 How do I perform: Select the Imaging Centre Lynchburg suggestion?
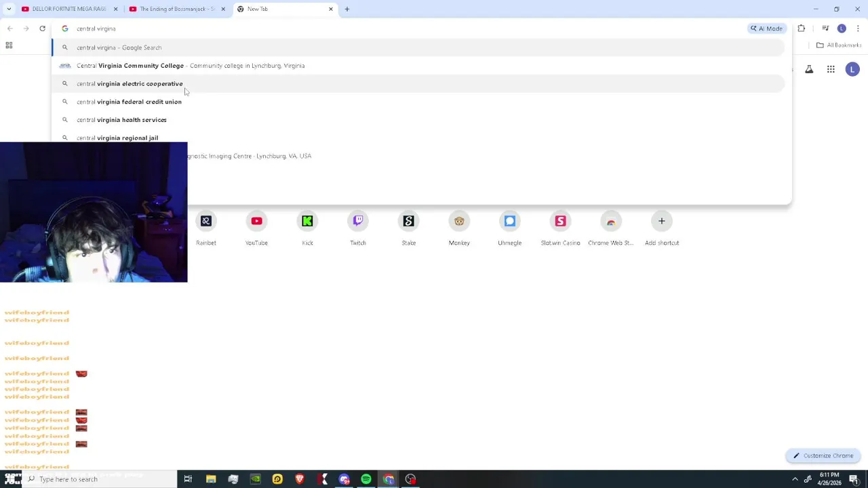point(486,156)
